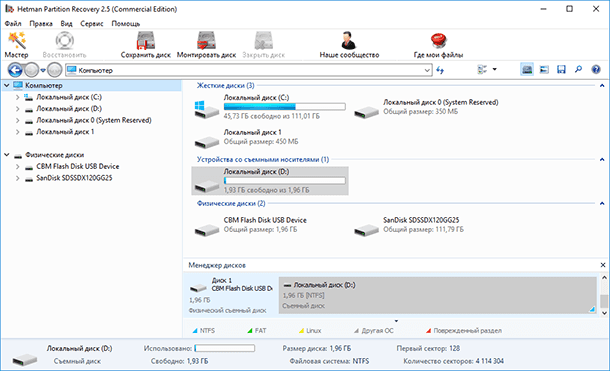Collapse the Жесткие диски group
The height and width of the screenshot is (371, 610).
click(x=602, y=86)
